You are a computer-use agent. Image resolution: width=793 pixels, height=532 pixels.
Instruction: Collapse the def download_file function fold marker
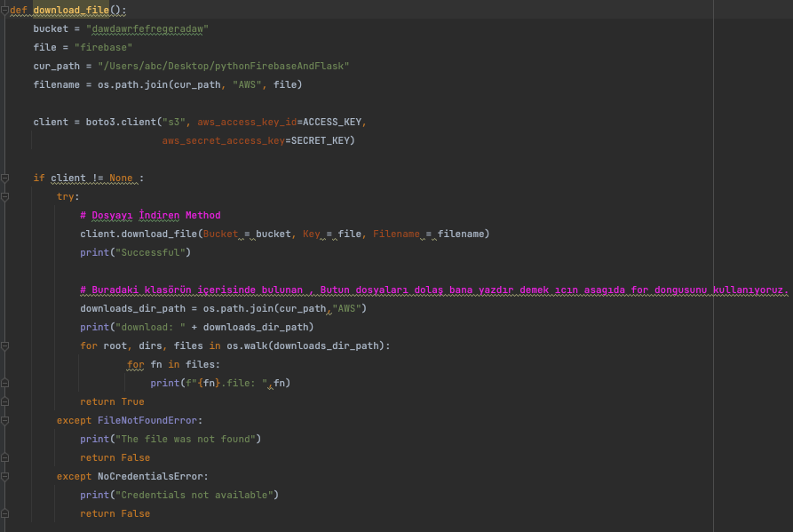4,10
